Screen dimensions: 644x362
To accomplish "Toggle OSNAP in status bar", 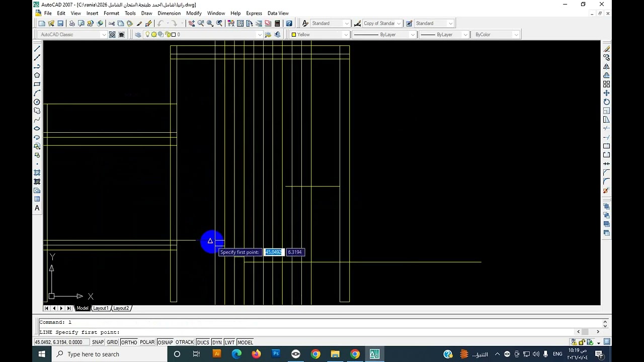I will pyautogui.click(x=165, y=342).
